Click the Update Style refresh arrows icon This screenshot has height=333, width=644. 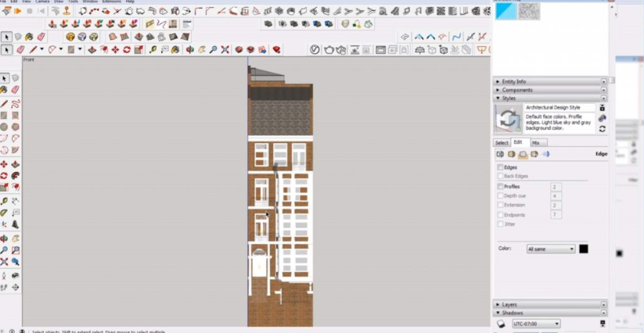[x=602, y=129]
